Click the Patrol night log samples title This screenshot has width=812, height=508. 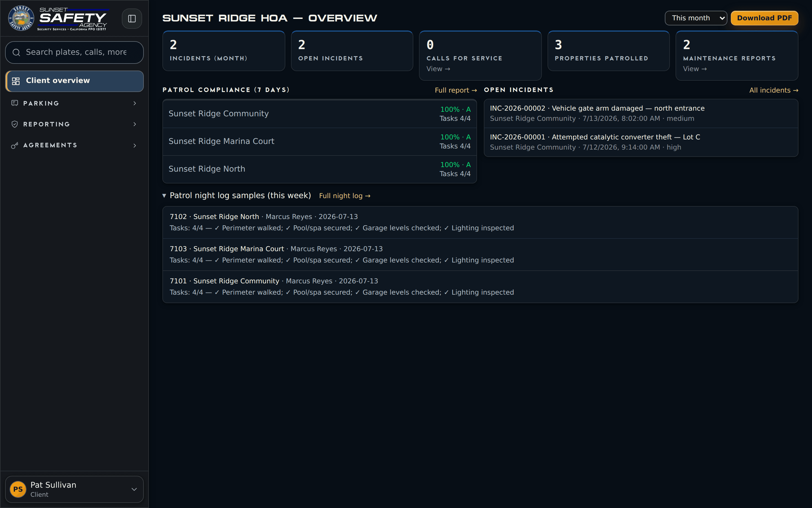240,196
